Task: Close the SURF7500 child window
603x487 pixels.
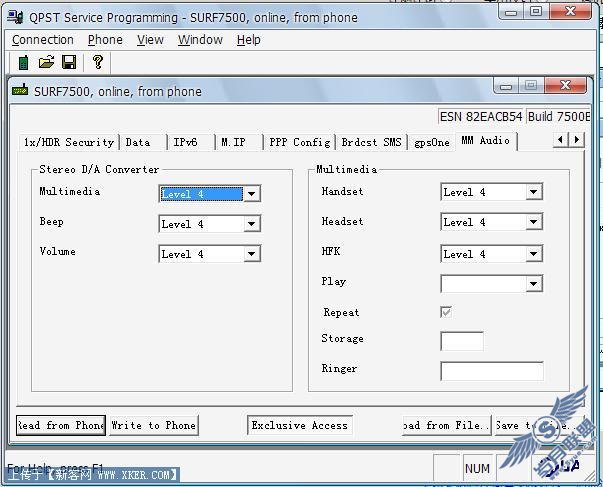Action: pos(565,85)
